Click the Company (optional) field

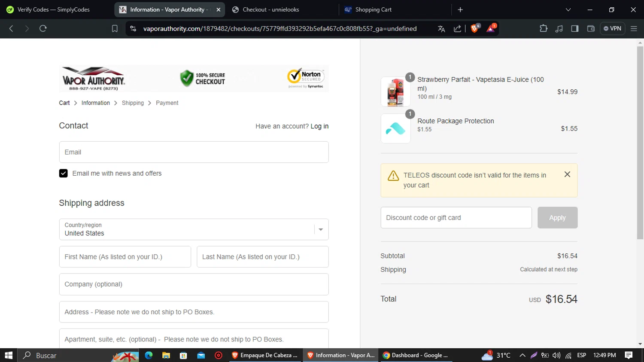(x=194, y=284)
